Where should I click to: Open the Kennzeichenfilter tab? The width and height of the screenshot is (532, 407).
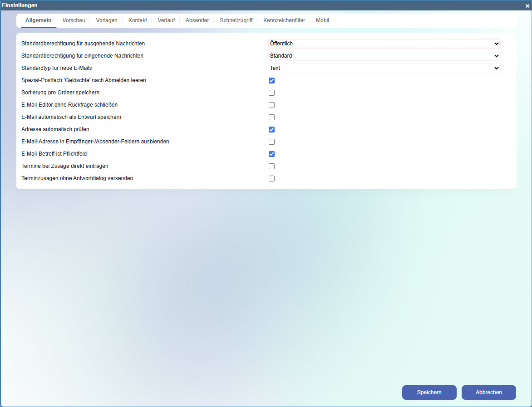[284, 20]
